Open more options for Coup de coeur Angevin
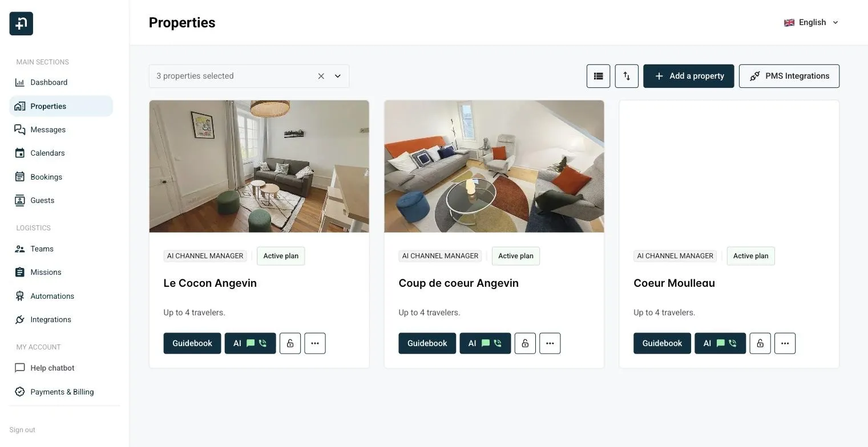 click(x=550, y=343)
